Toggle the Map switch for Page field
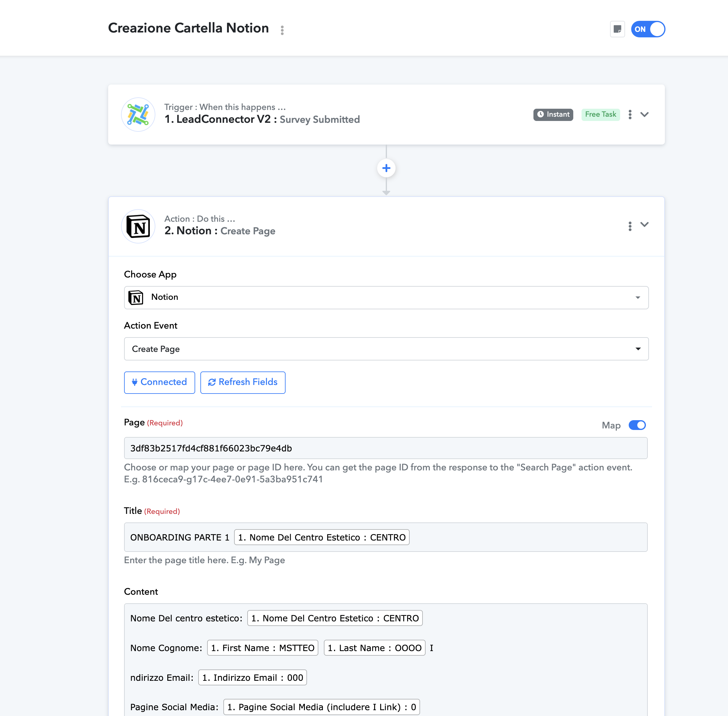This screenshot has height=716, width=728. point(637,425)
